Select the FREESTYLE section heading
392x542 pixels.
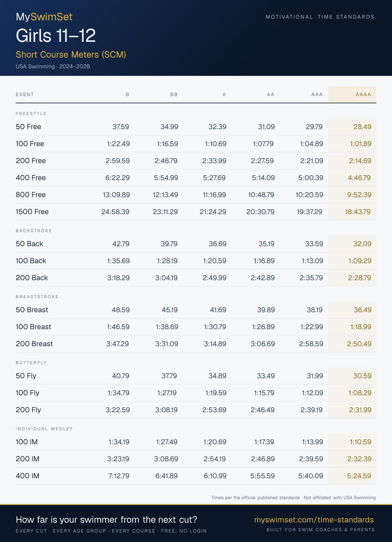tap(31, 113)
